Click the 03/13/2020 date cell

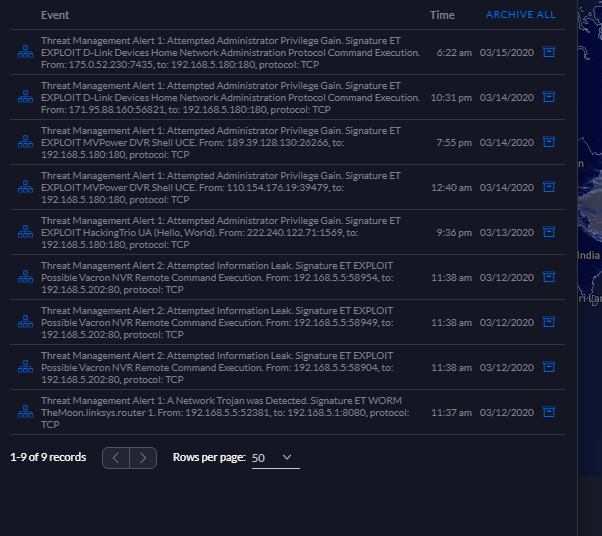(x=506, y=232)
